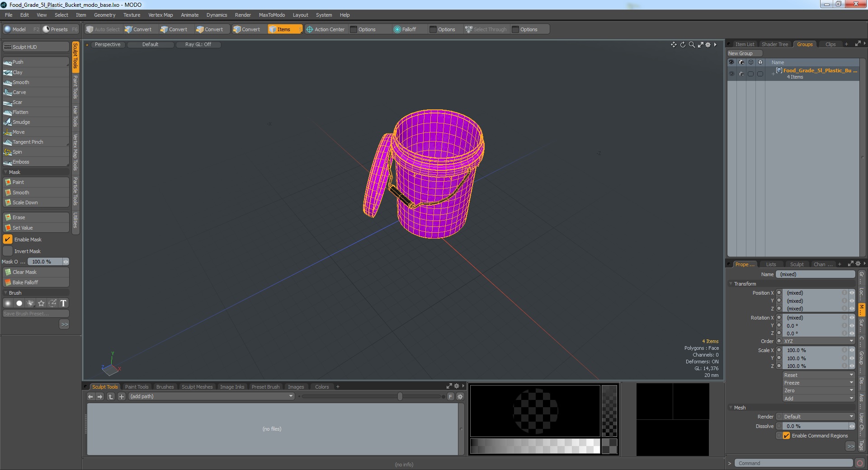Pick the smooth brush tip icon
The height and width of the screenshot is (470, 868).
tap(8, 303)
